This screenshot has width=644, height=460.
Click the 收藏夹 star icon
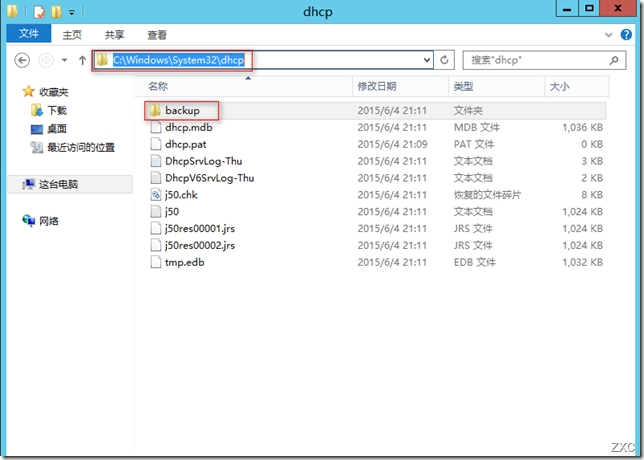28,91
